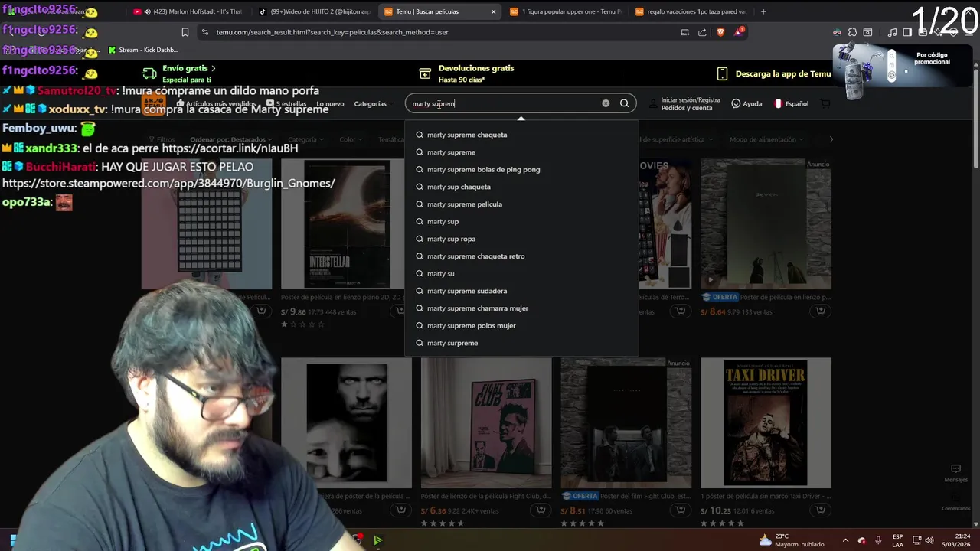This screenshot has height=551, width=980.
Task: Add Interstellar poster to cart
Action: click(400, 311)
